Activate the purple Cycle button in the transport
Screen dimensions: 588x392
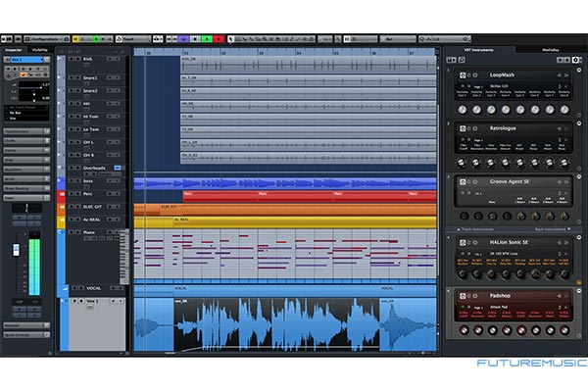(x=184, y=39)
